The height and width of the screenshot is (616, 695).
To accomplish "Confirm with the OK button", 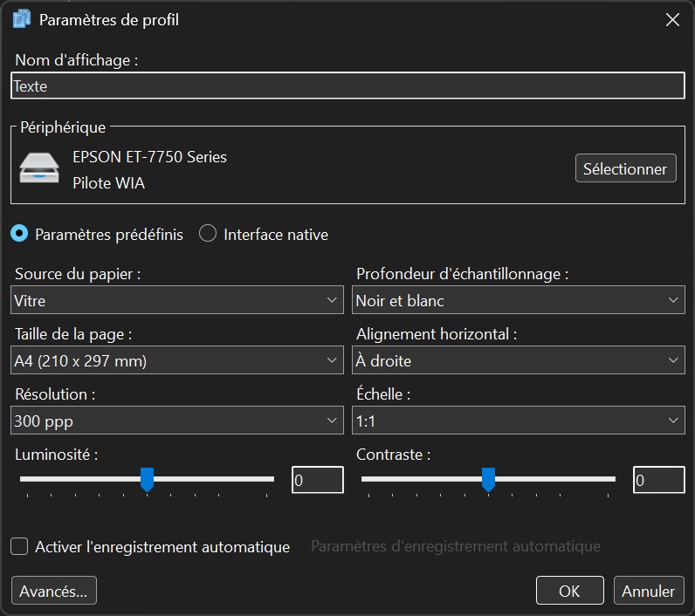I will [x=569, y=591].
